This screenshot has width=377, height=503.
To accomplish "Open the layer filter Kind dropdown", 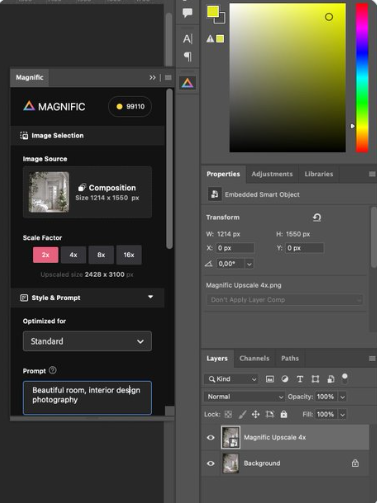I will (x=231, y=379).
